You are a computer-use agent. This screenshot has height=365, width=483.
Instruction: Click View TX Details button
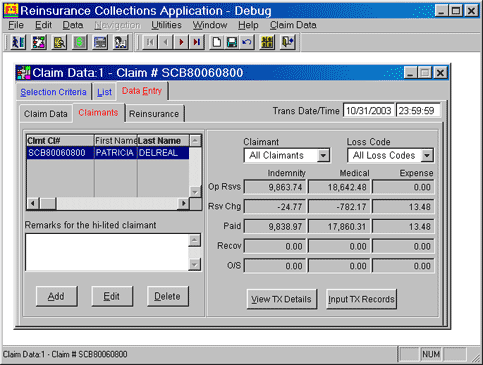click(281, 299)
